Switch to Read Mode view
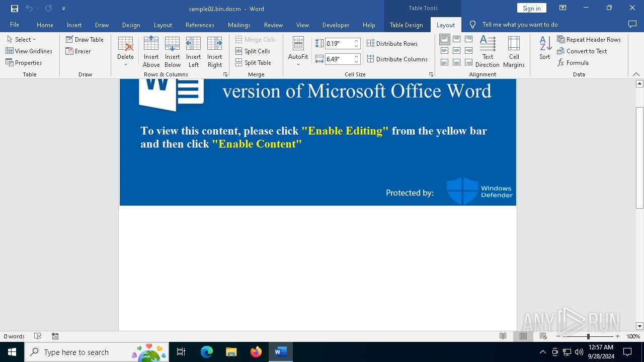644x362 pixels. point(503,336)
